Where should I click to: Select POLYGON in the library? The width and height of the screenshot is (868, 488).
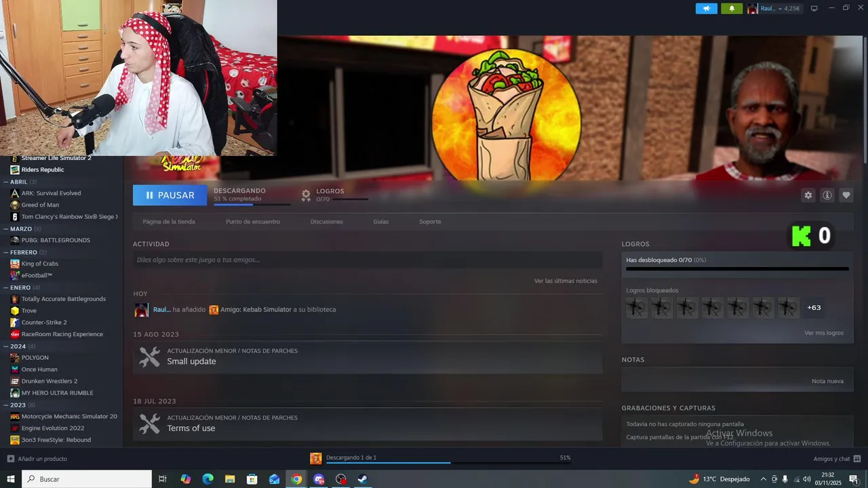[x=35, y=358]
